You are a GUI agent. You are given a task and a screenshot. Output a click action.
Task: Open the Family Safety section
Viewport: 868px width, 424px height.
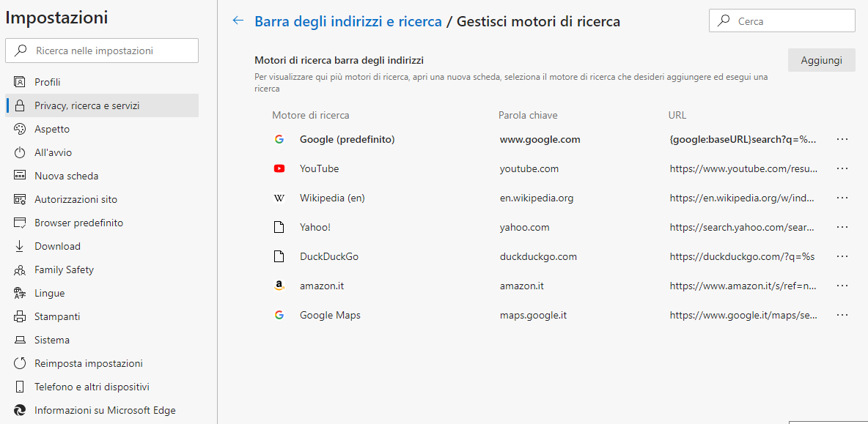(102, 269)
